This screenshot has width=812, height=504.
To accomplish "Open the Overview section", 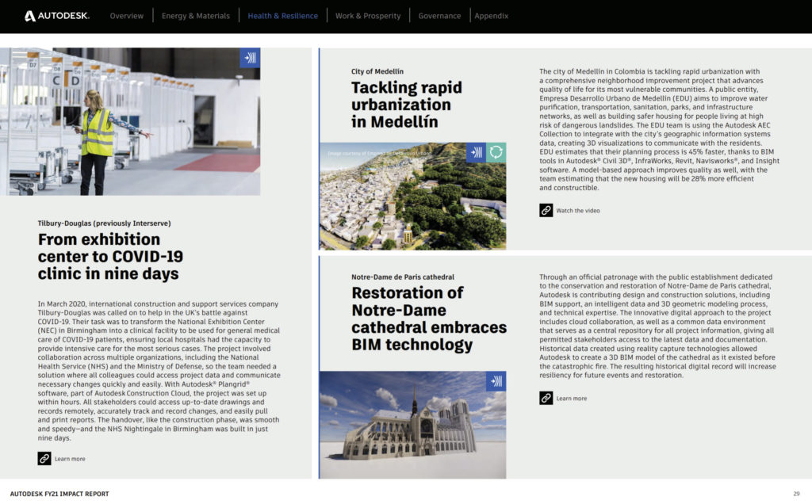I will pyautogui.click(x=127, y=16).
